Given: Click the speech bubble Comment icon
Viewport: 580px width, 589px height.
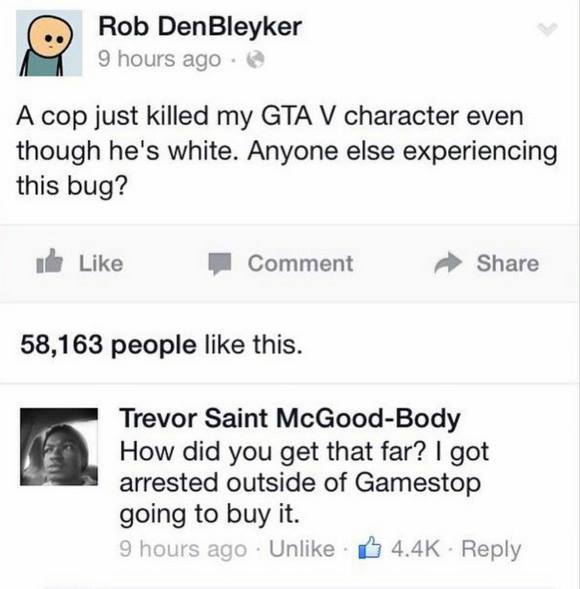Looking at the screenshot, I should click(220, 264).
